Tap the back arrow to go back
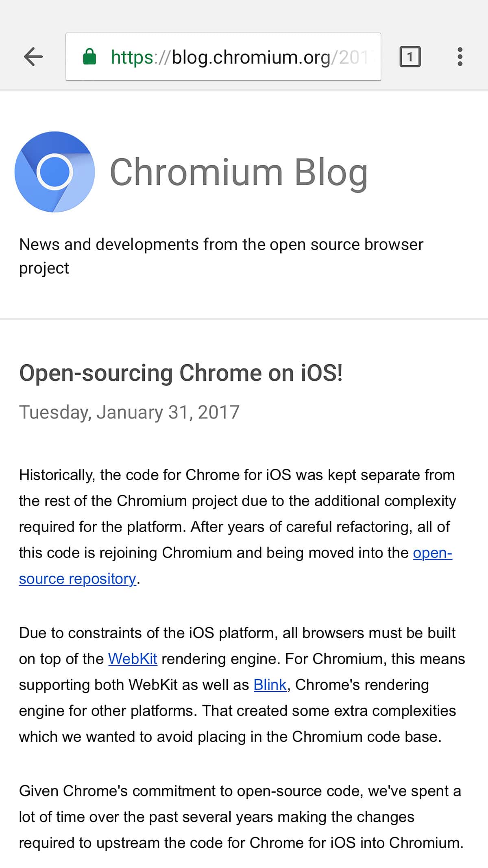Viewport: 488px width, 868px height. pos(34,57)
